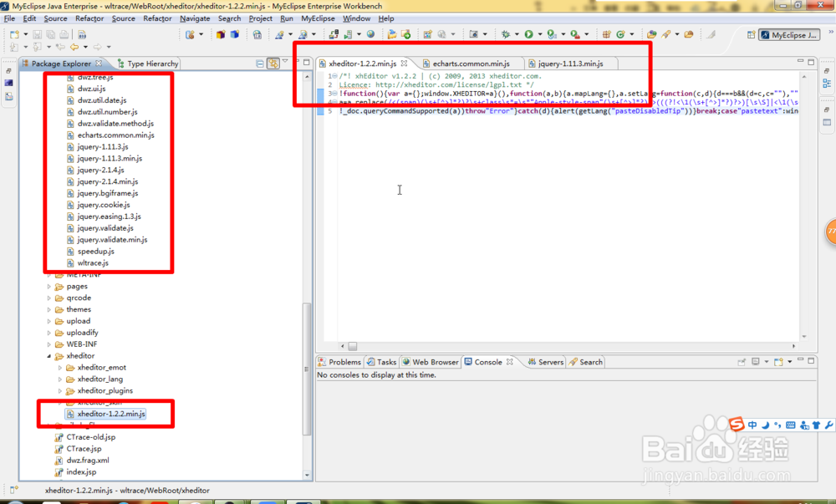Image resolution: width=836 pixels, height=504 pixels.
Task: Open the Package Explorer view menu triangle
Action: (x=285, y=62)
